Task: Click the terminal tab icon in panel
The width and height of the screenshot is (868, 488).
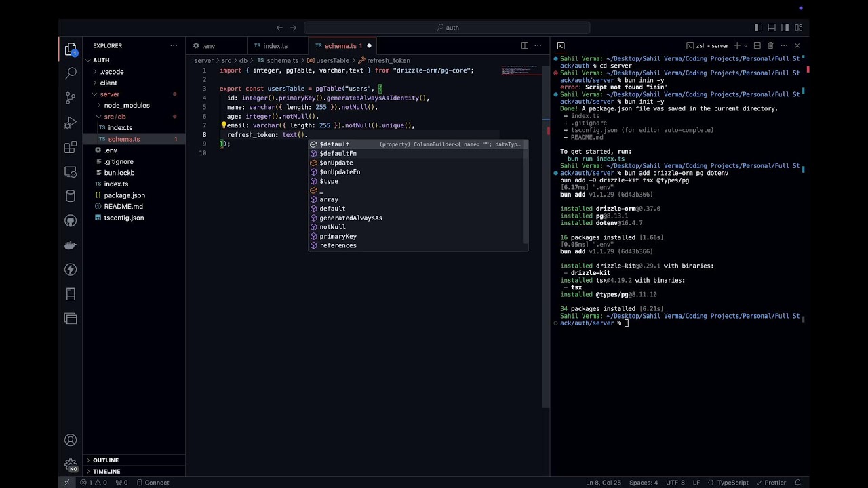Action: click(561, 46)
